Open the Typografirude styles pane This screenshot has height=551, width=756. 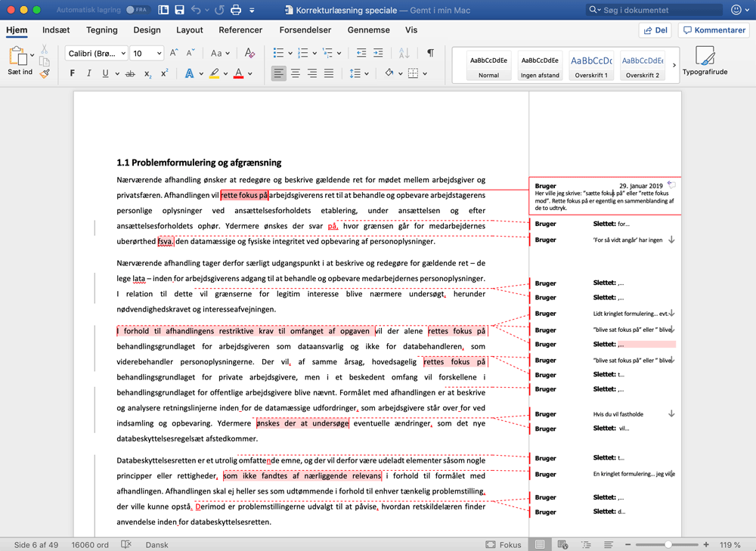705,60
